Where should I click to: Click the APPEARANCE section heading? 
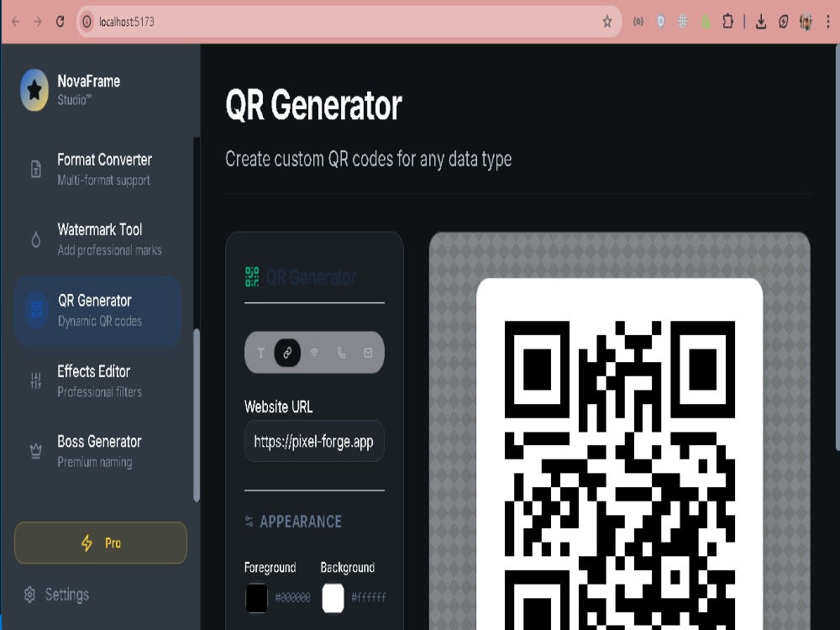tap(301, 522)
